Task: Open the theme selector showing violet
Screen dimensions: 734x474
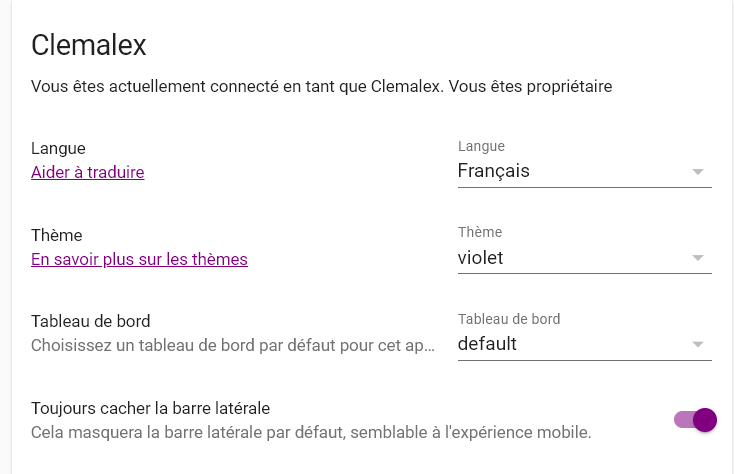Action: 570,258
